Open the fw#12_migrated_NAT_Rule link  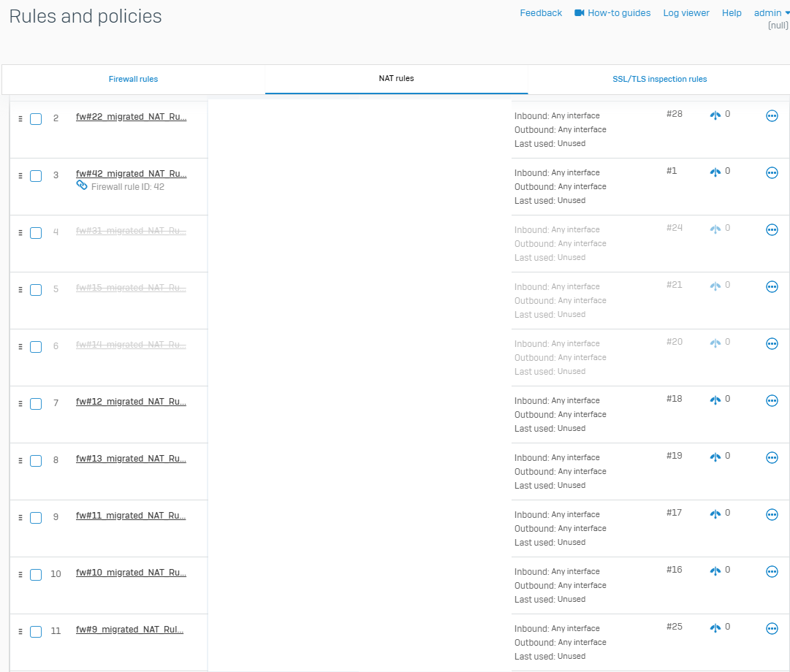pos(131,402)
